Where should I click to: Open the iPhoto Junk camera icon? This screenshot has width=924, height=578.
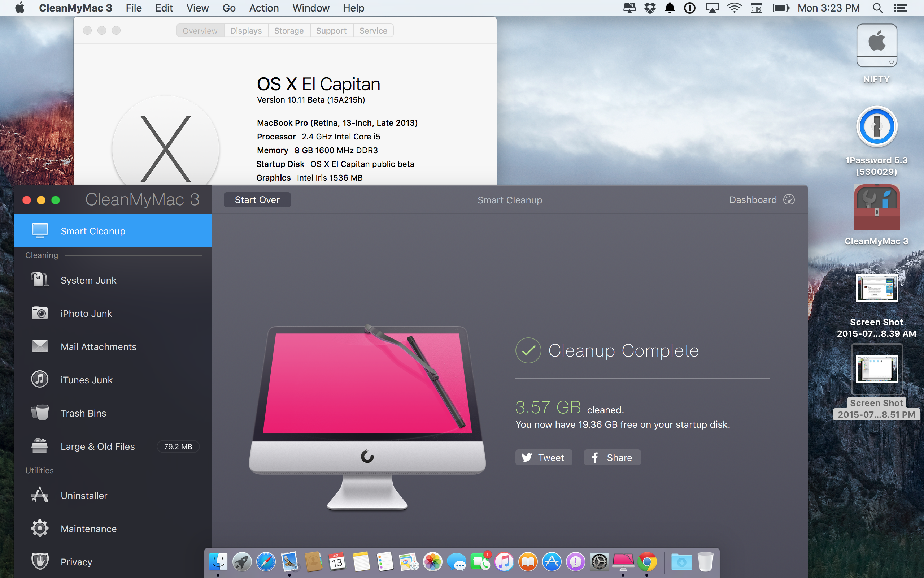pyautogui.click(x=40, y=314)
